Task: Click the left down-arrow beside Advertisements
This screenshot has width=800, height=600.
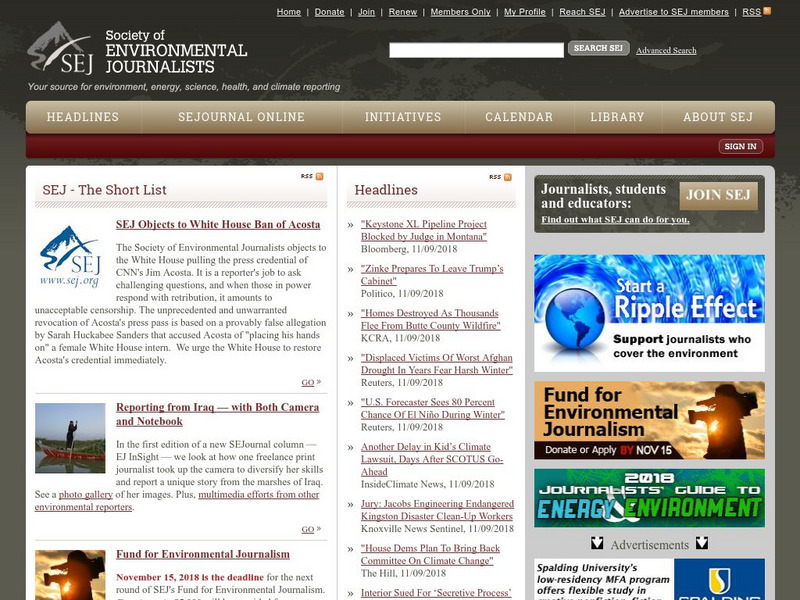Action: 597,543
